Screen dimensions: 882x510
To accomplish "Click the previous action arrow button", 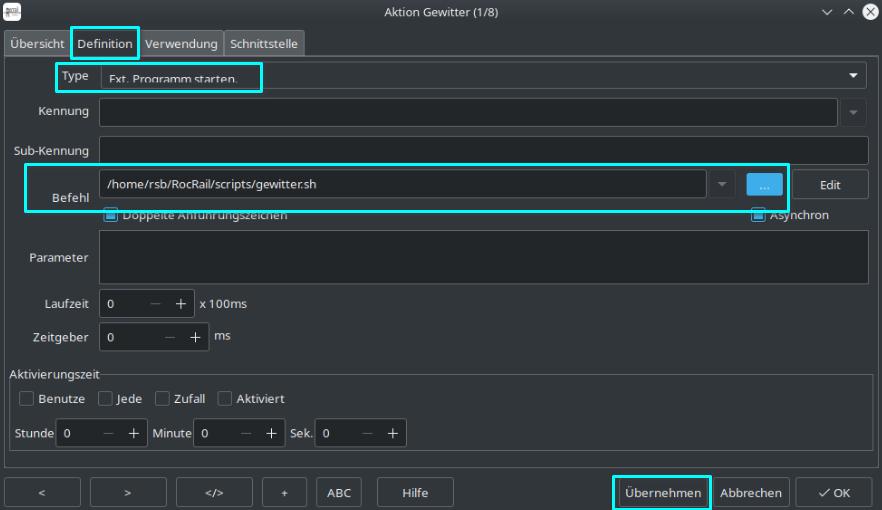I will pyautogui.click(x=42, y=493).
